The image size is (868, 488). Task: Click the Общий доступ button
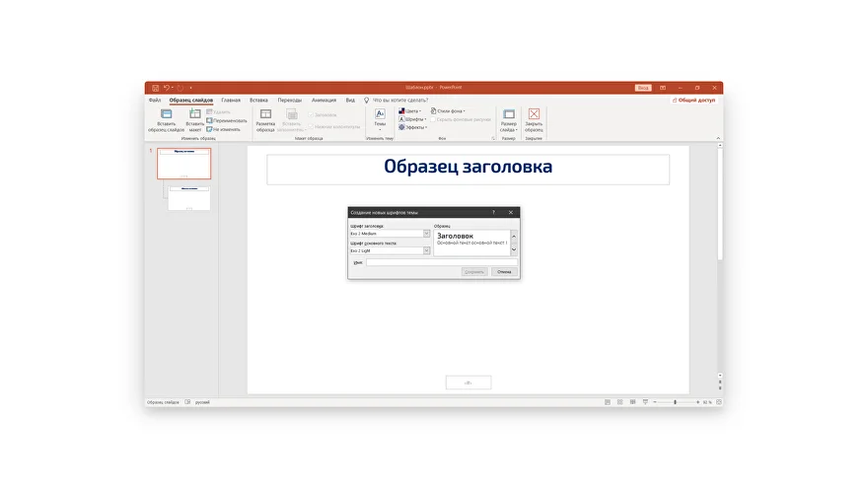click(x=693, y=101)
